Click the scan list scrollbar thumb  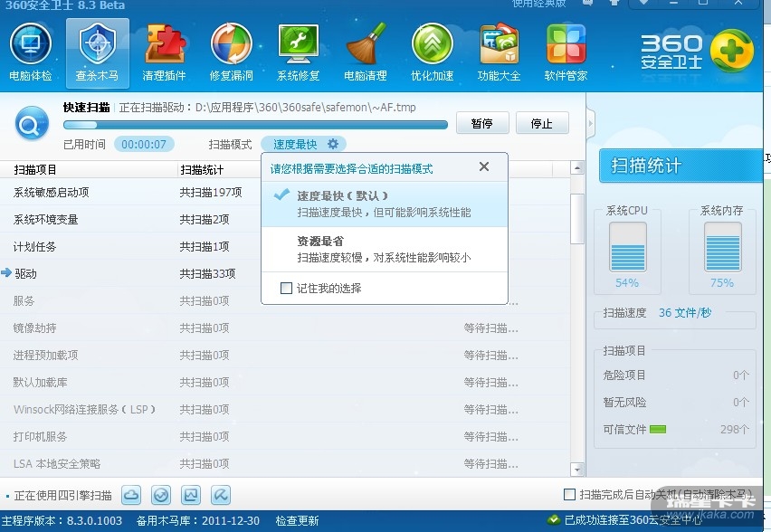point(577,218)
